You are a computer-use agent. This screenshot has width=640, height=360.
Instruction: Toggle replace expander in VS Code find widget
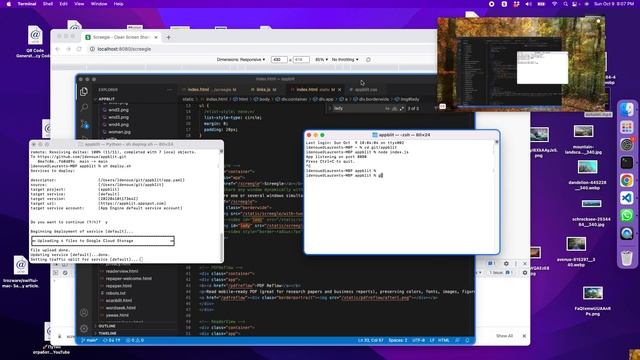point(331,109)
